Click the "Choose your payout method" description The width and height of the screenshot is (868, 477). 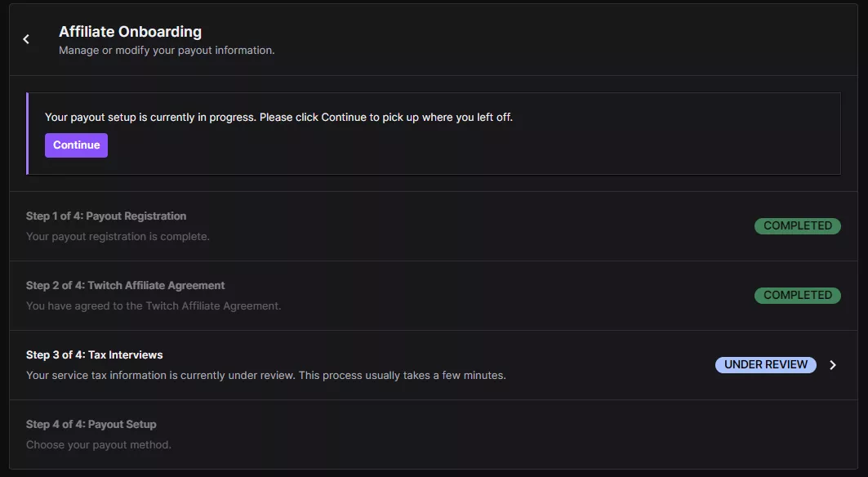tap(99, 445)
